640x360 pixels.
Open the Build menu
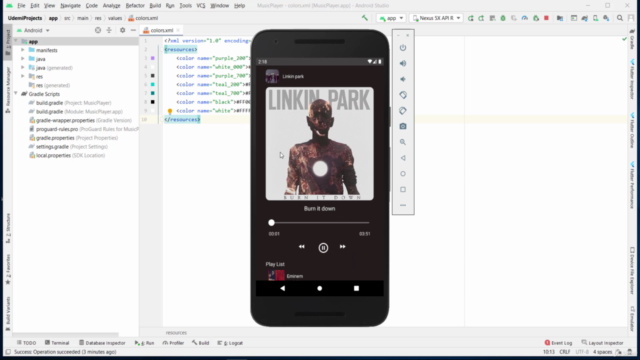(155, 6)
